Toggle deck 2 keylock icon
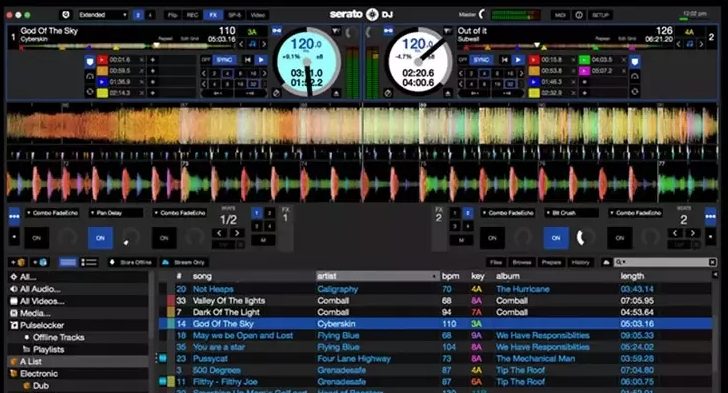728x393 pixels. click(x=389, y=31)
